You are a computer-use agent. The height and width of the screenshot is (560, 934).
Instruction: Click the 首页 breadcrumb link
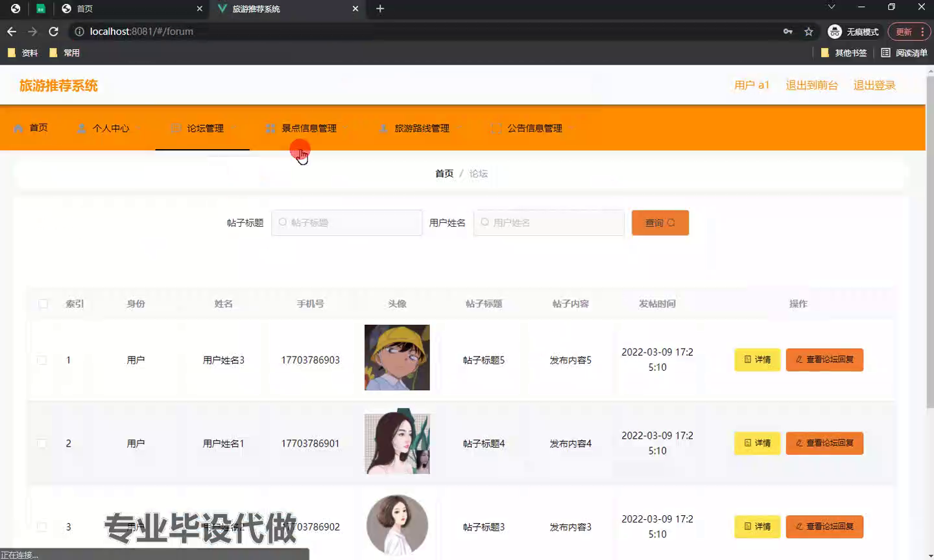pos(444,173)
